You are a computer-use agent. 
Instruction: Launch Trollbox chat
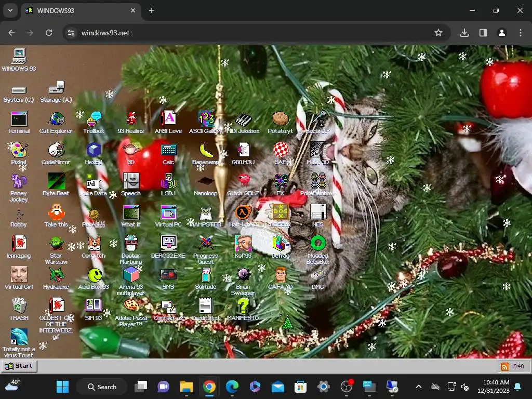coord(94,119)
